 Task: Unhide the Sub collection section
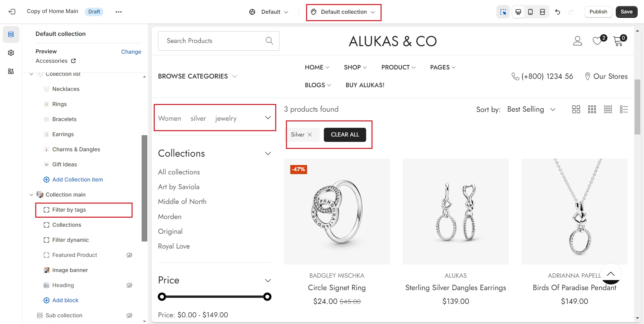pos(129,315)
